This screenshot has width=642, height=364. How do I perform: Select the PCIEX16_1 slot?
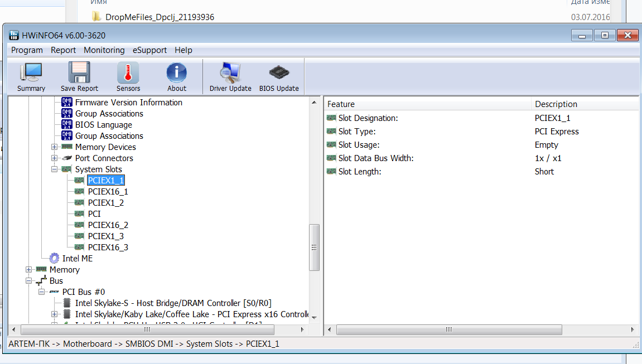pos(108,191)
